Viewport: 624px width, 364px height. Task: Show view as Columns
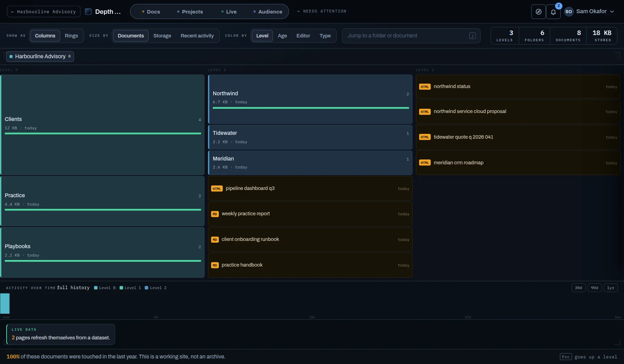[x=45, y=36]
